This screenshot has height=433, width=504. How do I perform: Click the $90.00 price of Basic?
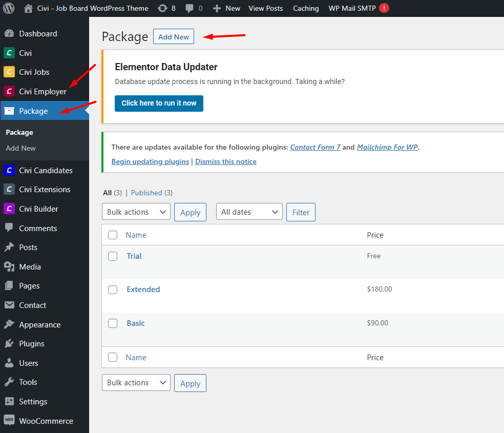[377, 323]
